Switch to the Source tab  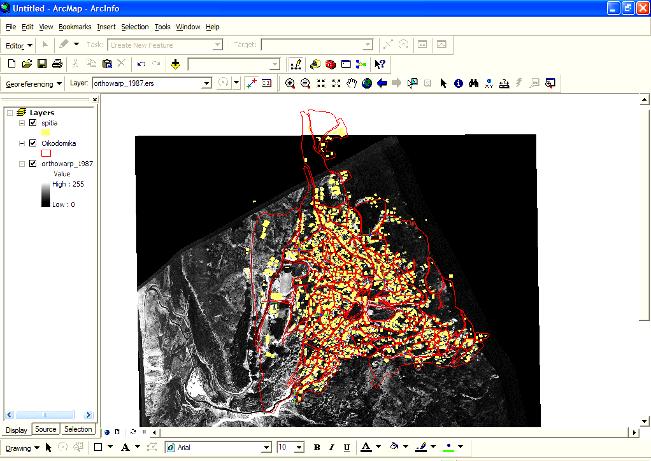(46, 429)
